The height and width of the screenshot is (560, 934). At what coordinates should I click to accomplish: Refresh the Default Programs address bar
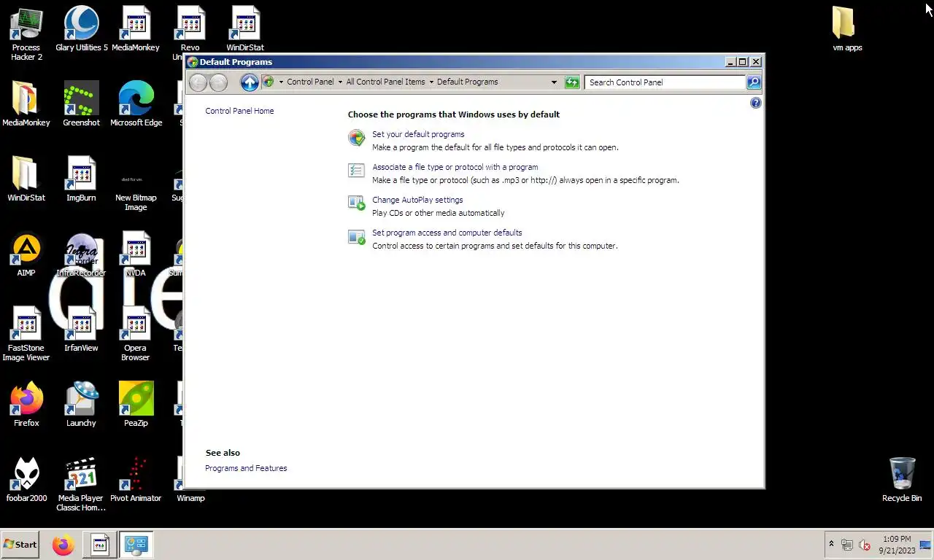572,82
